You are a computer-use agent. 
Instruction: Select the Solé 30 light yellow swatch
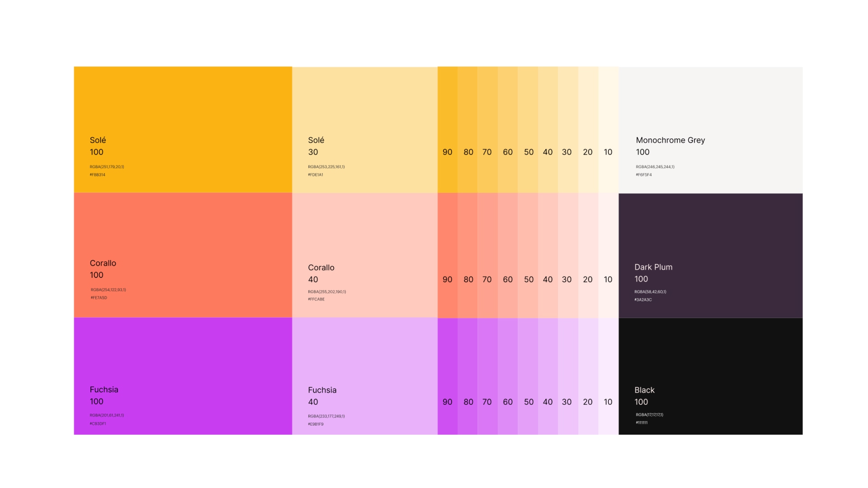(x=364, y=129)
